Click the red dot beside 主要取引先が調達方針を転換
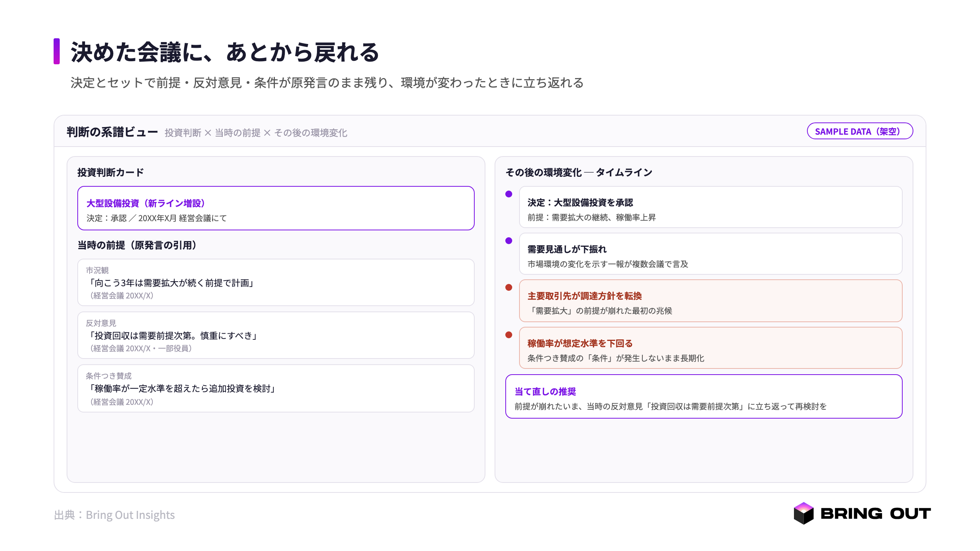 tap(509, 287)
